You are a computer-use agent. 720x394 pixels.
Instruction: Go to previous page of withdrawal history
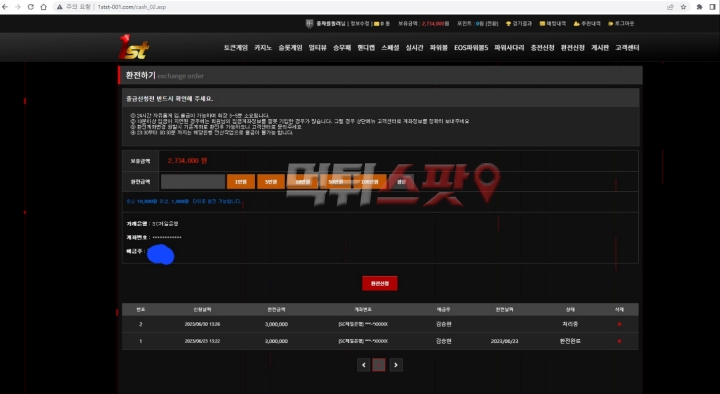click(x=363, y=365)
